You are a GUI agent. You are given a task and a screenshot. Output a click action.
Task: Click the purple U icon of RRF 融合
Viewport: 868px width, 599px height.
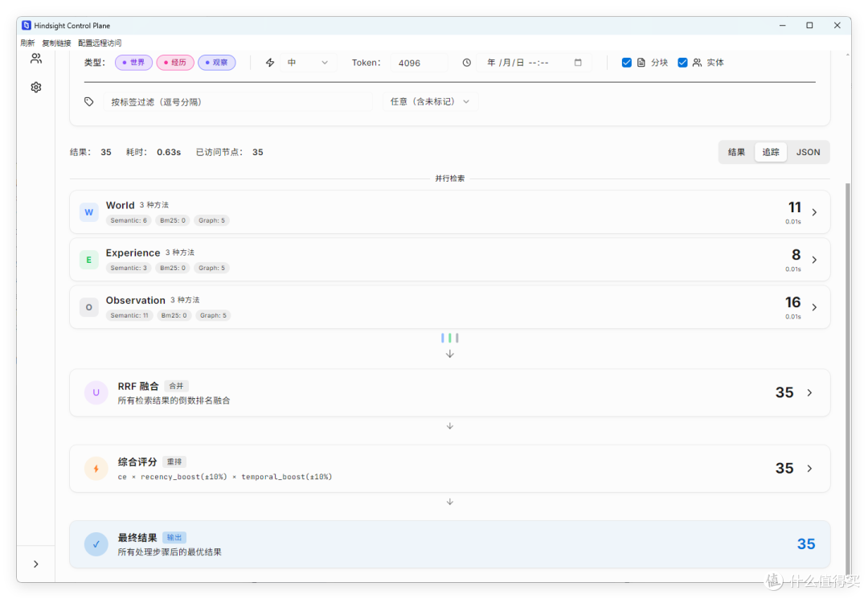click(96, 392)
